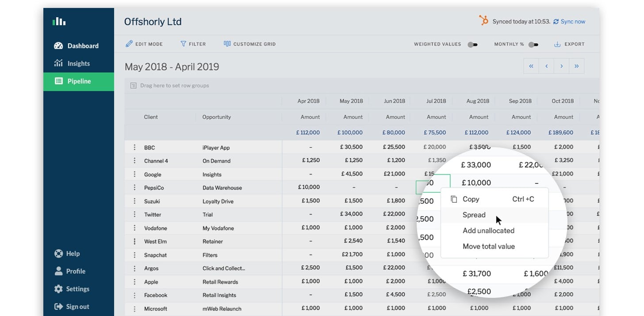Click the Client column header
Viewport: 644px width, 316px height.
click(x=151, y=117)
